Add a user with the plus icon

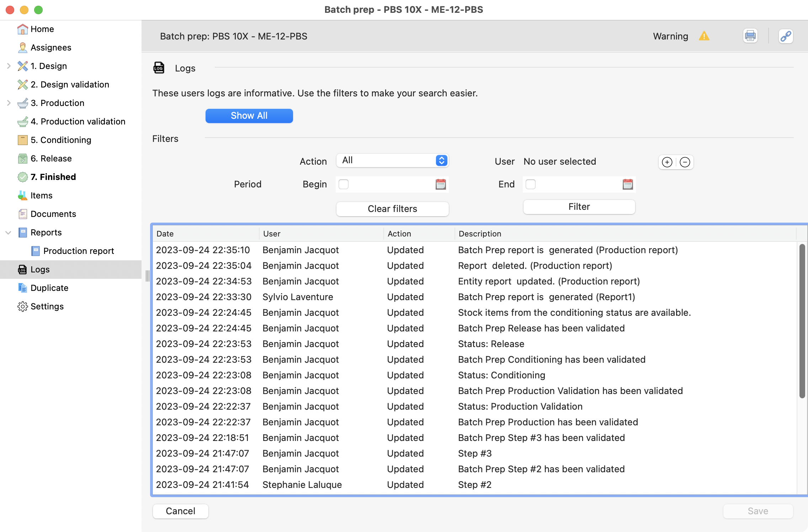667,162
